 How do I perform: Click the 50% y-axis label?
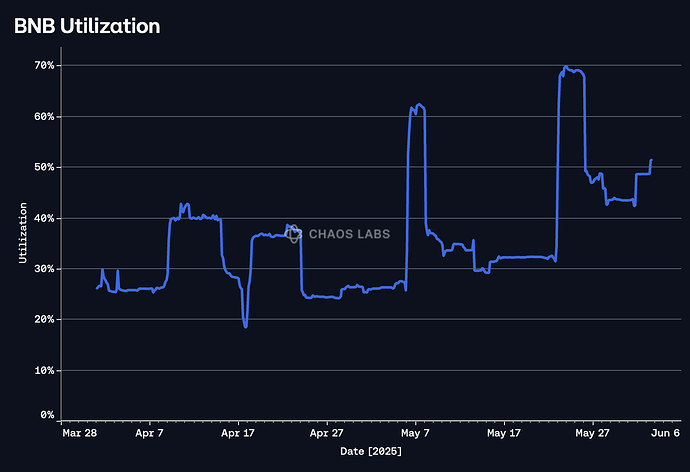(x=44, y=167)
